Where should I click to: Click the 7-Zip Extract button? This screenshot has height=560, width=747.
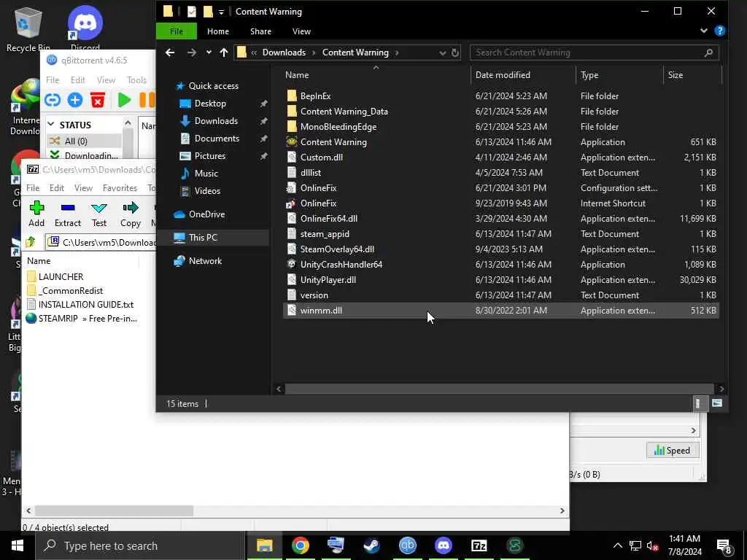coord(68,214)
